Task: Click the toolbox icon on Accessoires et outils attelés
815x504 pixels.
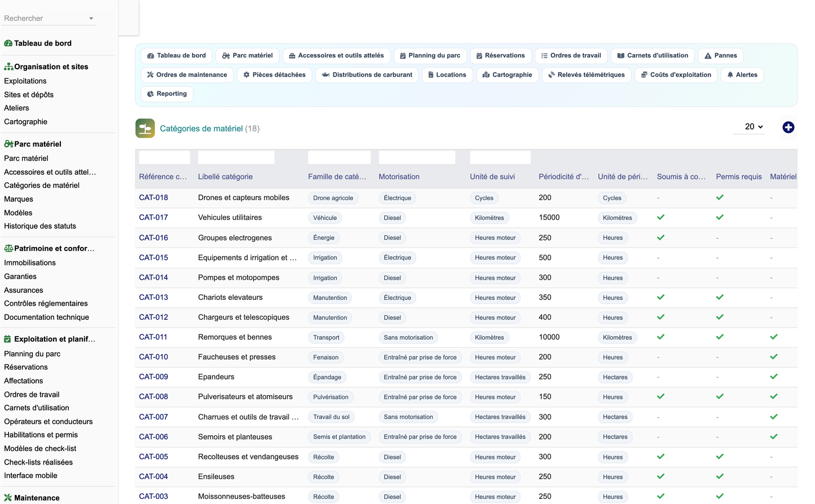Action: [292, 56]
